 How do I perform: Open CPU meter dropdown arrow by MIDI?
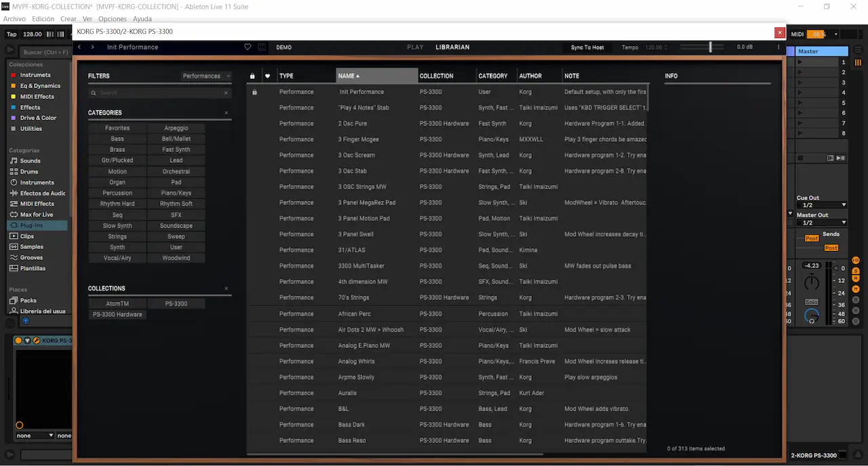[x=836, y=34]
